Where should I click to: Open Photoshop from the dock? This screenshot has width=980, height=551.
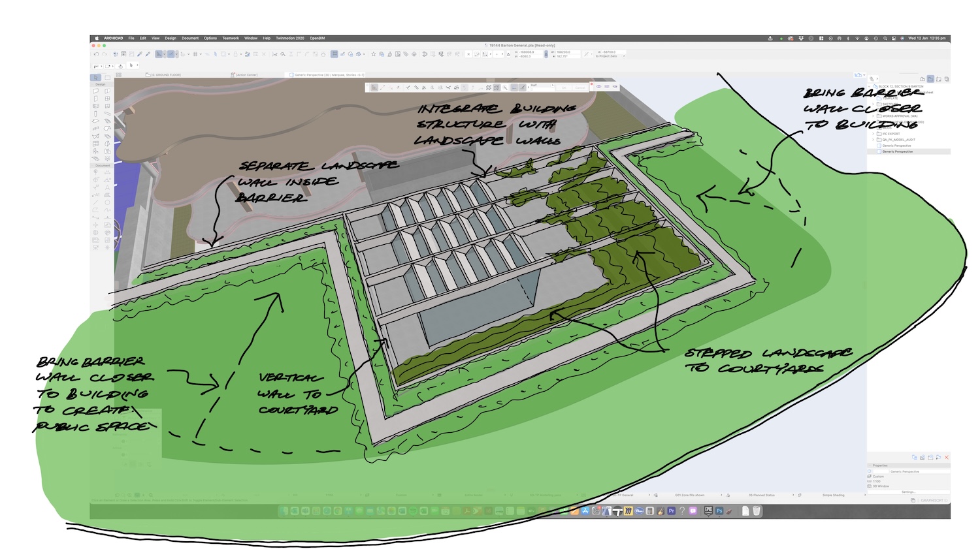click(x=719, y=511)
